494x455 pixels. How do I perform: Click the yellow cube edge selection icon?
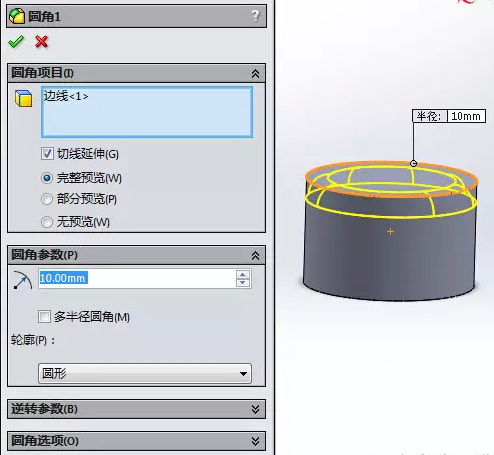[23, 98]
